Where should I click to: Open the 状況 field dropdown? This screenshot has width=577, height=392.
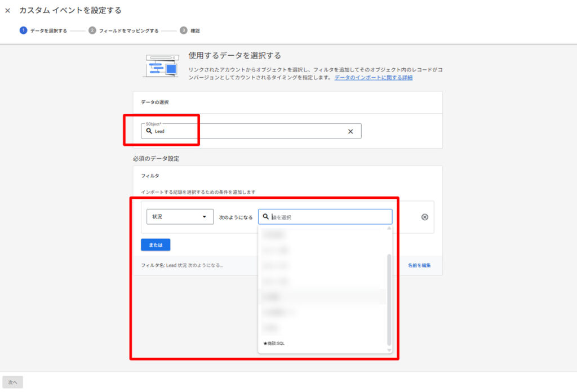coord(180,217)
